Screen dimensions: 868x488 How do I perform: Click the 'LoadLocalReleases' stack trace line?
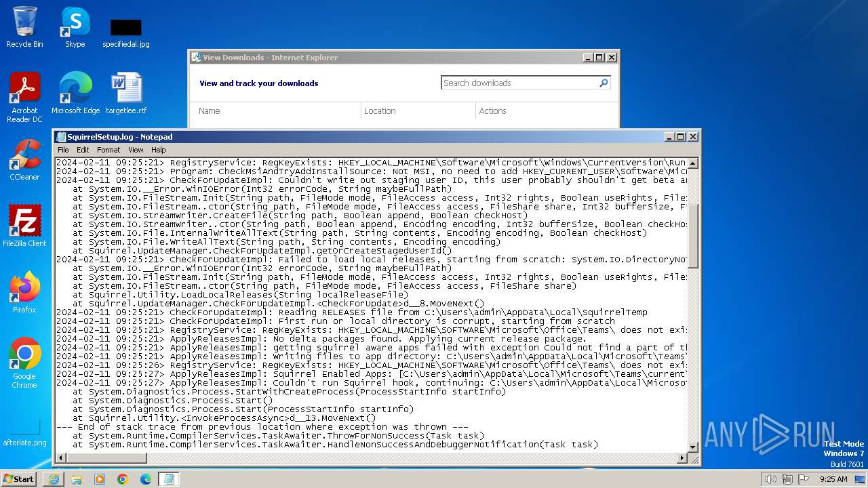click(240, 295)
